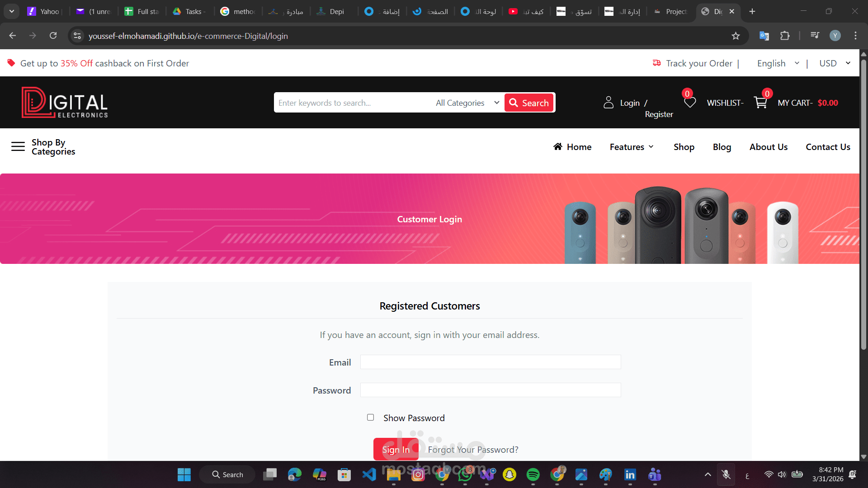Viewport: 868px width, 488px height.
Task: Open the Shop By Categories hamburger menu
Action: point(18,146)
